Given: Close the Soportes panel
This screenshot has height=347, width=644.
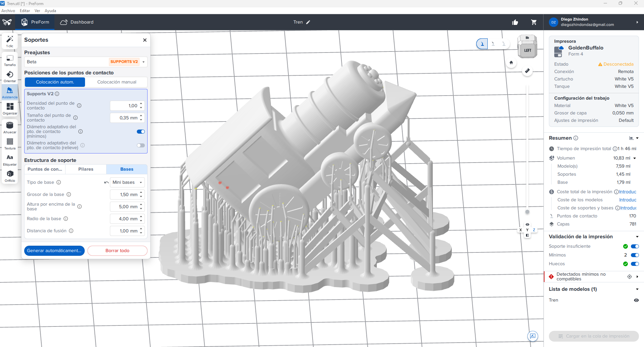Looking at the screenshot, I should click(x=145, y=40).
